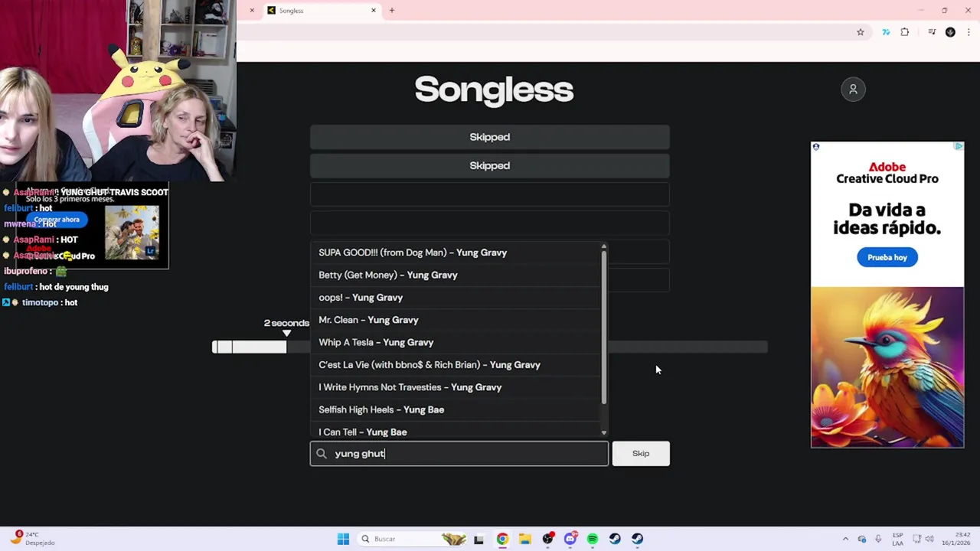The image size is (980, 551).
Task: Select 'Selfish High Heels – Yung Bae'
Action: 456,409
